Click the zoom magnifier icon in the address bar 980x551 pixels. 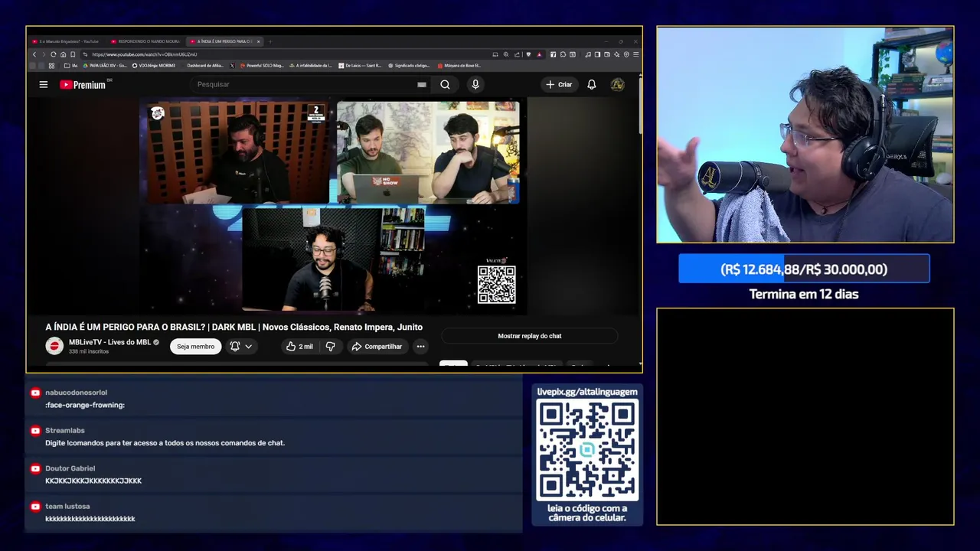506,54
